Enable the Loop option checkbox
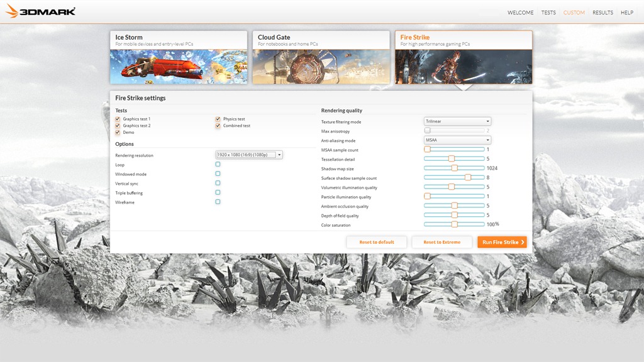The height and width of the screenshot is (362, 644). [218, 164]
